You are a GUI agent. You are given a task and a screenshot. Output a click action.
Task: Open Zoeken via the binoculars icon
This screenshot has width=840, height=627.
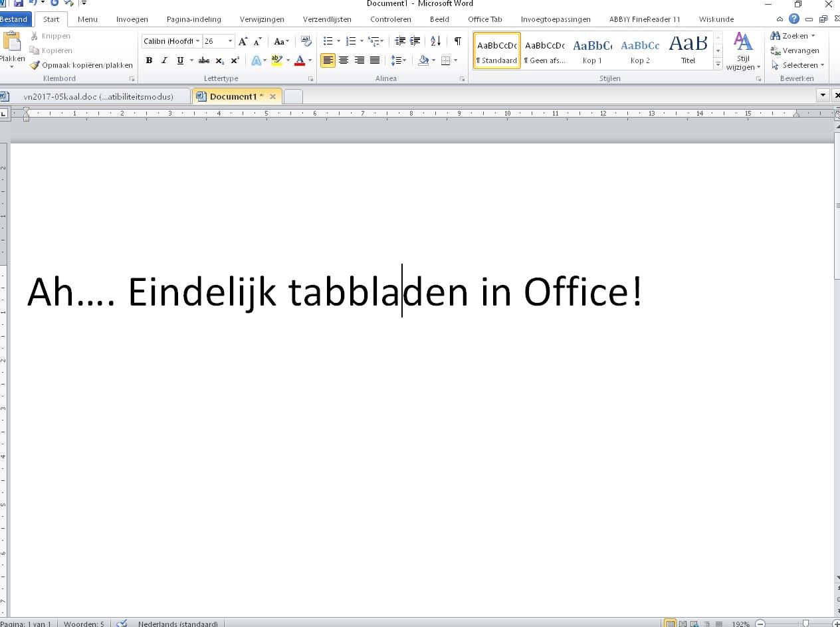776,35
